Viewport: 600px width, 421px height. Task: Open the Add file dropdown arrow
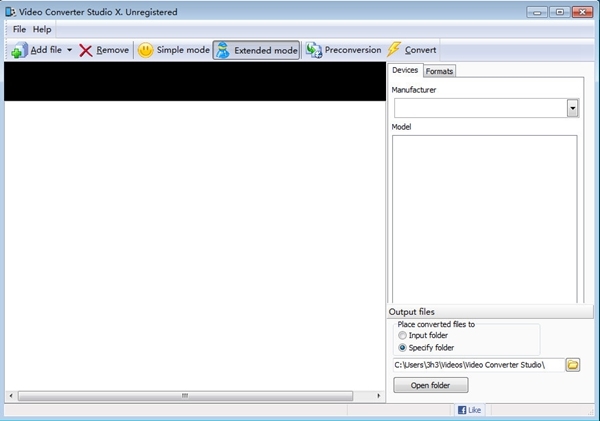70,50
